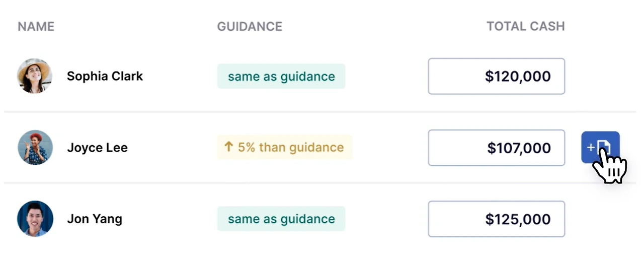
Task: Click the up arrow in Joyce's guidance badge
Action: 228,147
